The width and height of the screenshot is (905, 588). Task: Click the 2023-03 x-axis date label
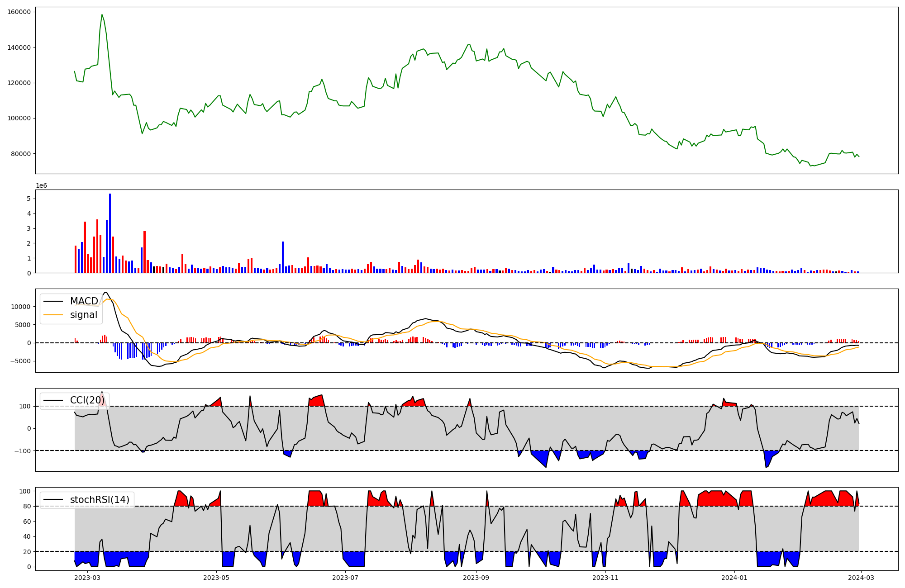(87, 578)
